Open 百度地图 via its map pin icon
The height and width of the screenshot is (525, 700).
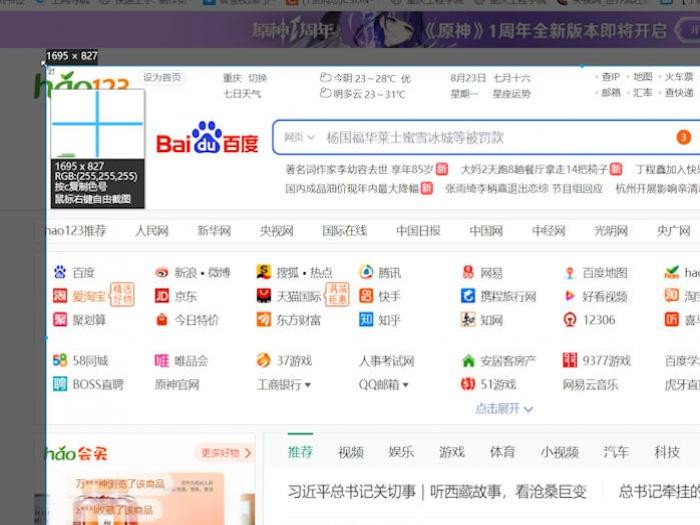[570, 272]
